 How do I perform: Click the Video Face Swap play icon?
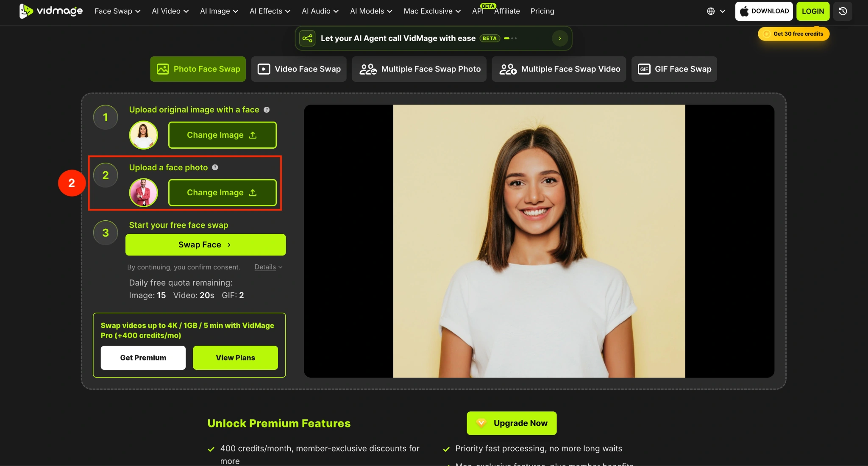pos(264,69)
